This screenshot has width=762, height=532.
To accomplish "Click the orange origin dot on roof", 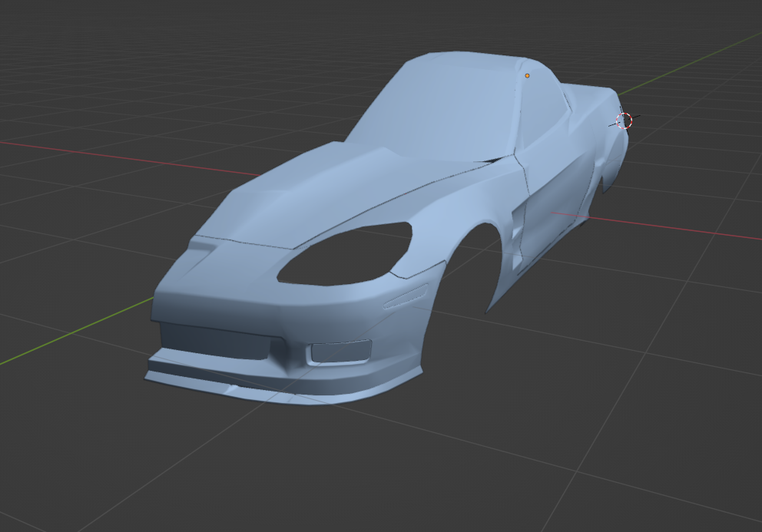I will point(527,76).
